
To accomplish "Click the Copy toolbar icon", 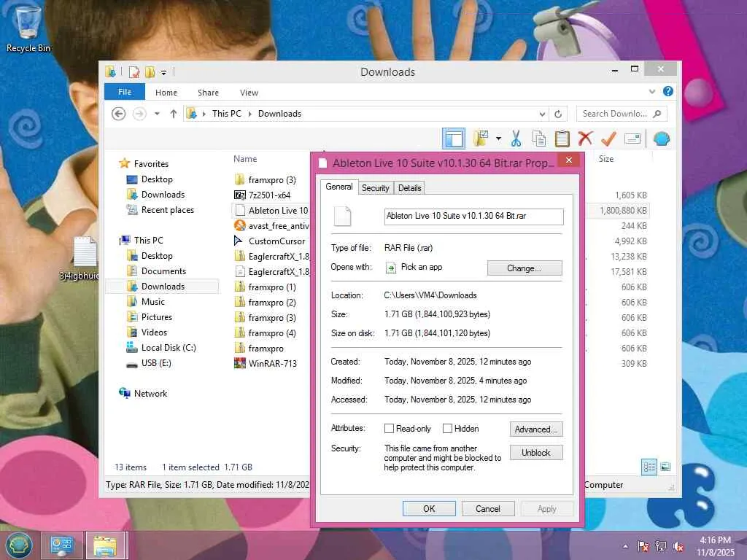I will point(539,139).
